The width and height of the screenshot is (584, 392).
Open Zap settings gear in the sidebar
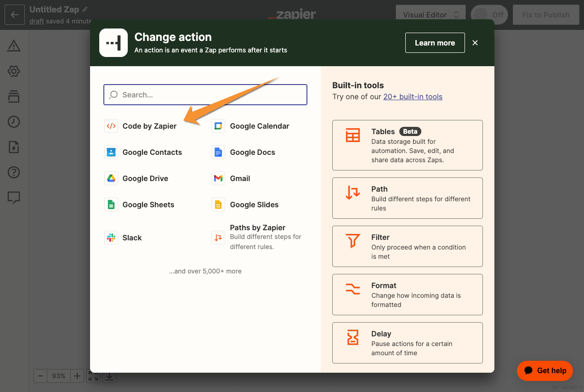click(14, 71)
